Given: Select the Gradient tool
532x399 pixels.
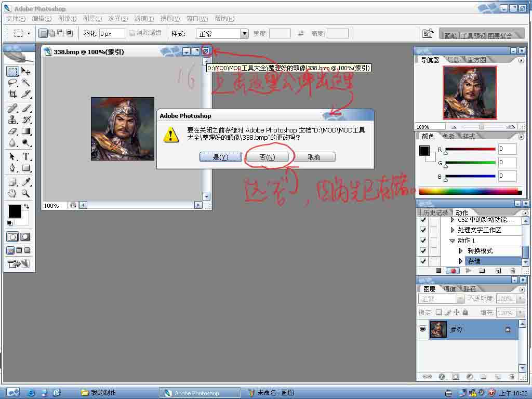Looking at the screenshot, I should coord(26,131).
